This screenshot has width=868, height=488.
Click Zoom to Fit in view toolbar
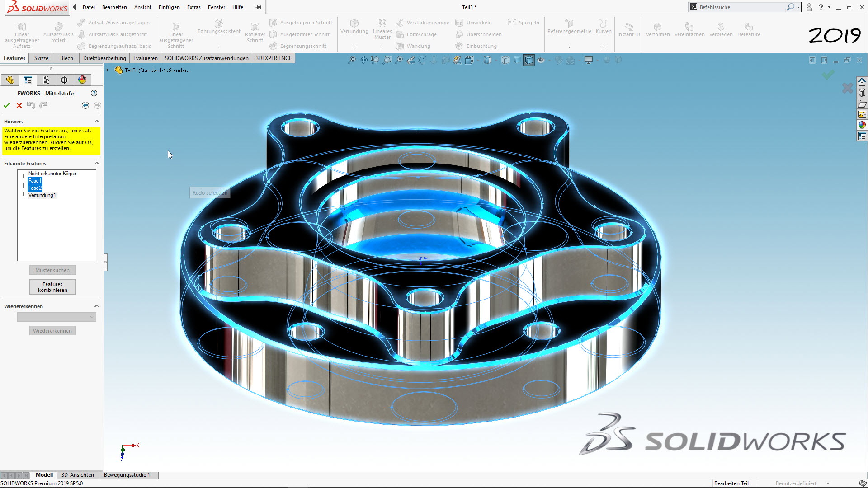351,60
